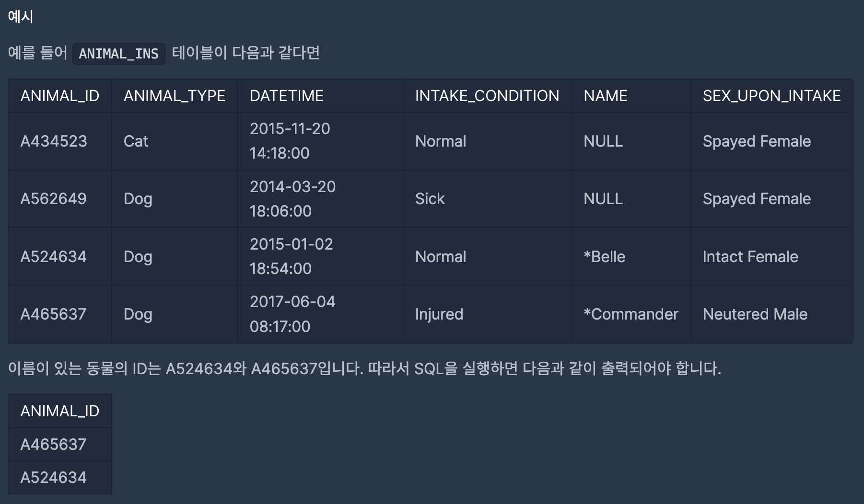
Task: Click the Injured intake condition cell
Action: point(487,314)
